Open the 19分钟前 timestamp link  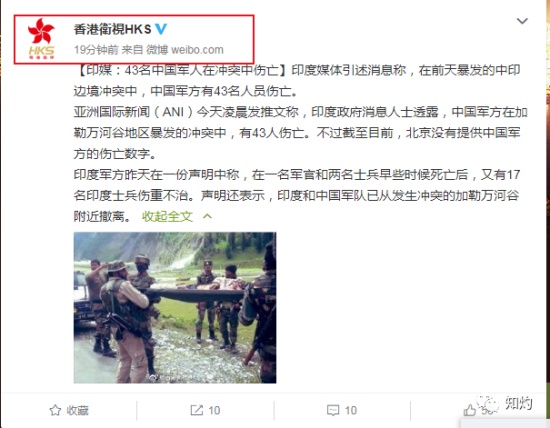point(96,50)
